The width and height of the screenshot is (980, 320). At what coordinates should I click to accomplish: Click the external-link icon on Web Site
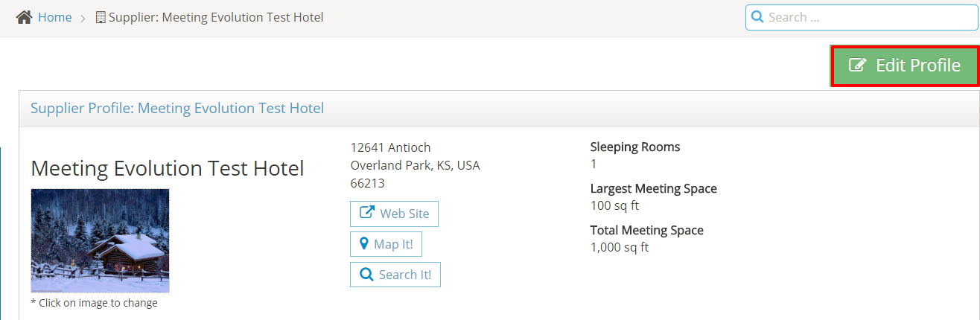click(x=367, y=213)
